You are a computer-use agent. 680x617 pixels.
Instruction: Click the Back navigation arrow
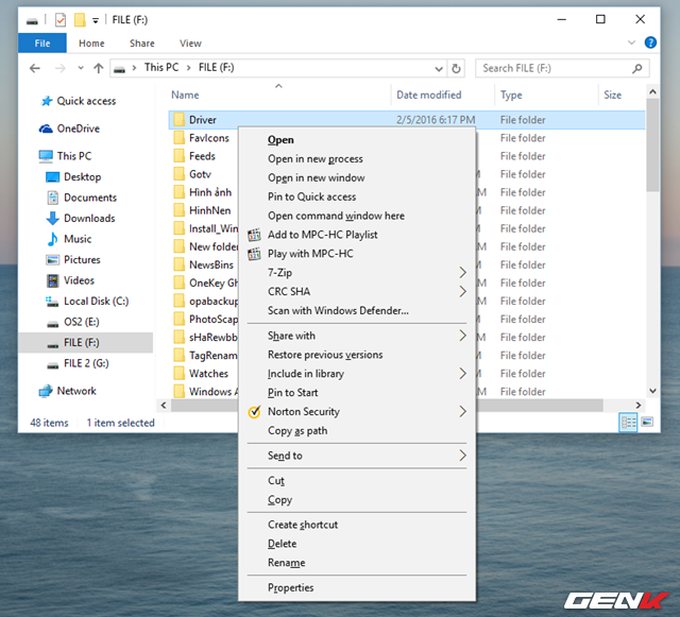(35, 68)
